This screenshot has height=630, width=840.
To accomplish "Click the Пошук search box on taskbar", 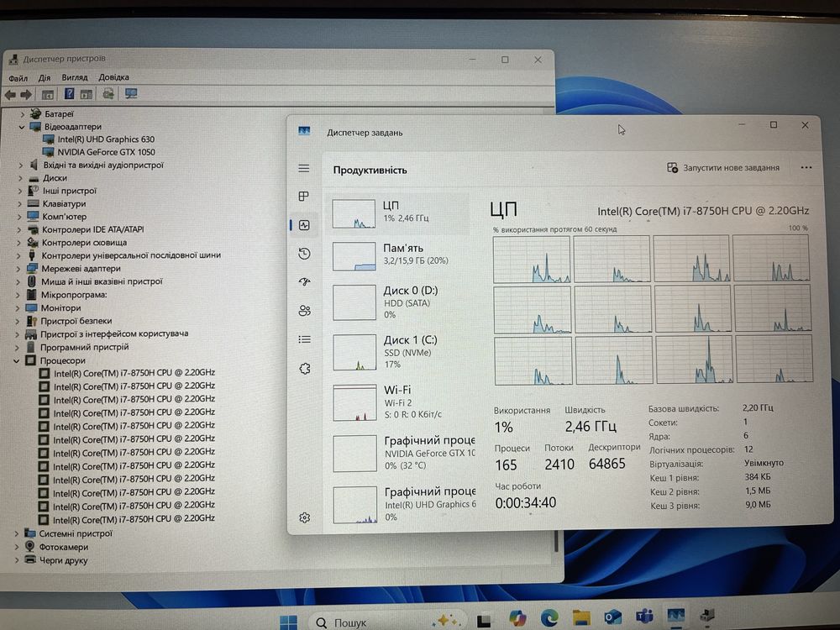I will (389, 622).
